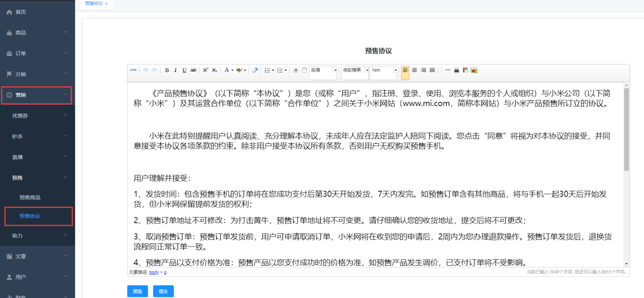644x298 pixels.
Task: Apply the font color (A) button
Action: click(227, 70)
